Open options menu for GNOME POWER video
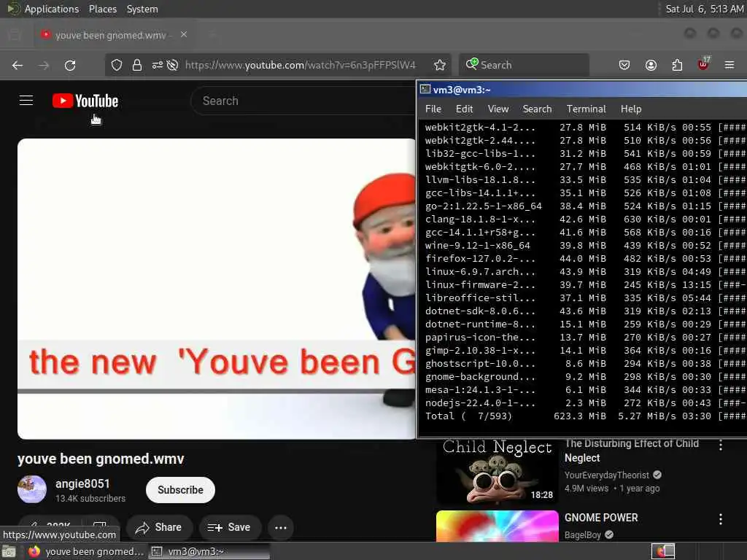The image size is (747, 560). point(720,519)
